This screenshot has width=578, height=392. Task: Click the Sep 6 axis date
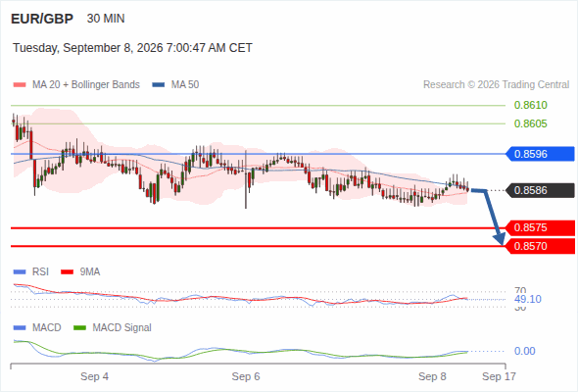246,376
